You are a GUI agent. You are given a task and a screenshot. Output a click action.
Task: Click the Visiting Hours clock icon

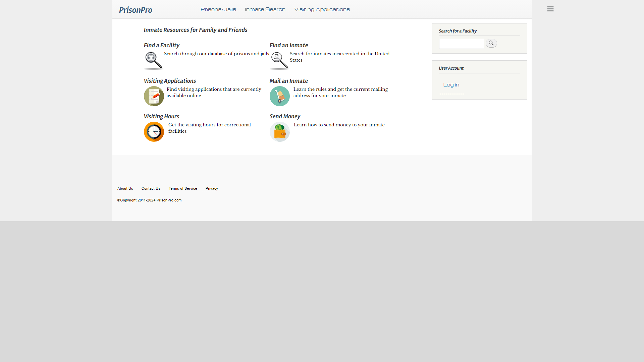point(154,132)
